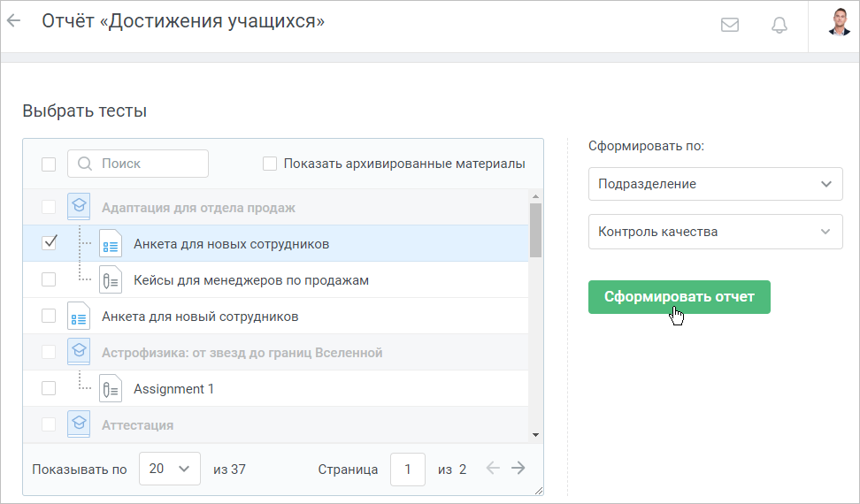
Task: Go to previous page arrow
Action: point(493,469)
